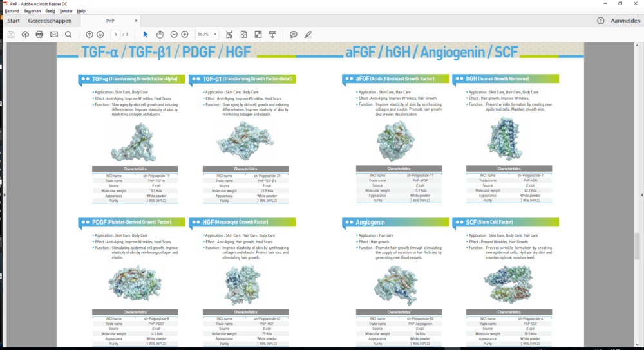
Task: Open the help question mark icon
Action: [x=600, y=21]
